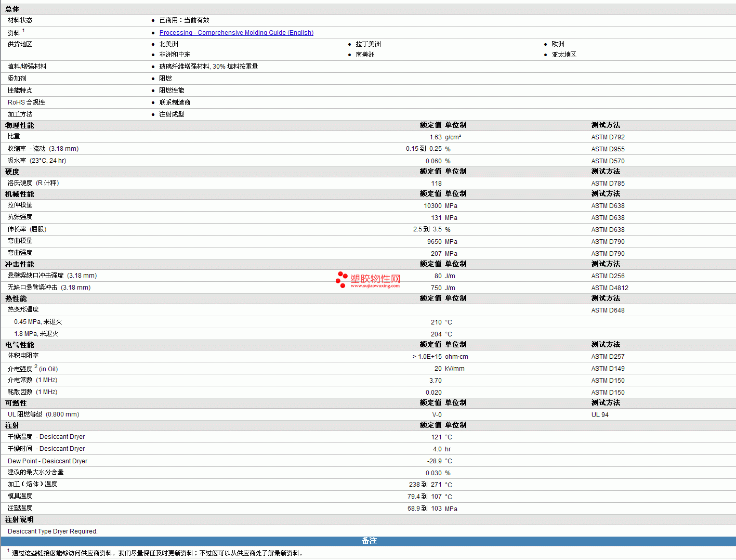736x560 pixels.
Task: Open the Processing Comprehensive Molding Guide link
Action: 236,33
